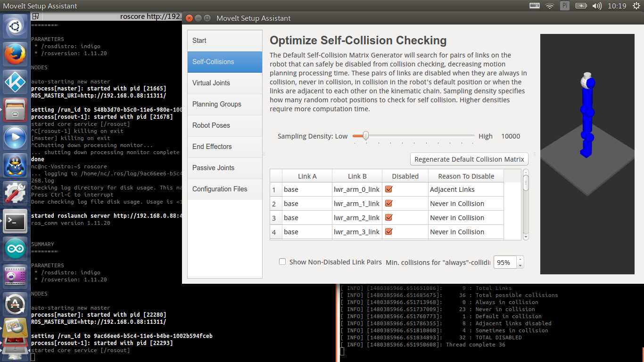This screenshot has height=362, width=644.
Task: Click the Adjacent Links reason cell
Action: pos(466,189)
